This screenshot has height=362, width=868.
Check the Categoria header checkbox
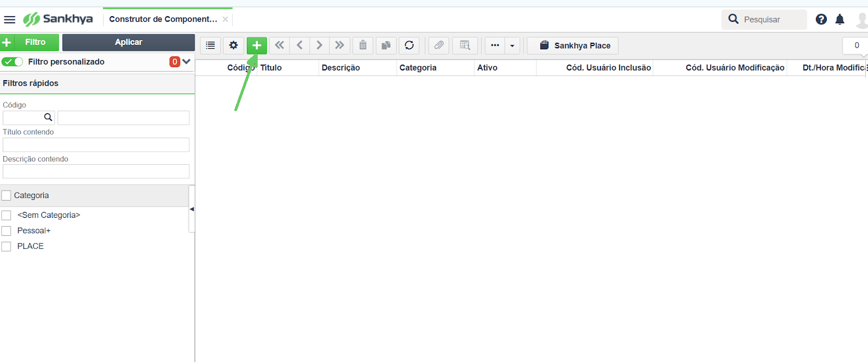pyautogui.click(x=7, y=196)
